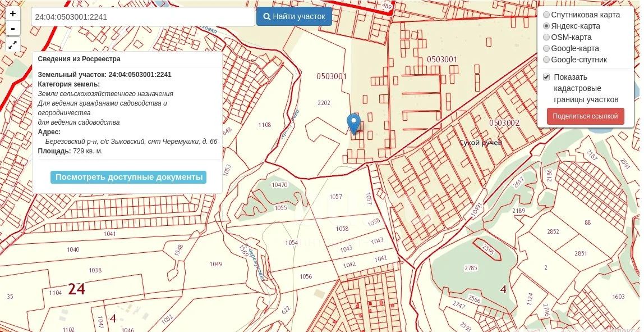Select parcel 10470 on the map
This screenshot has height=332, width=644.
279,185
